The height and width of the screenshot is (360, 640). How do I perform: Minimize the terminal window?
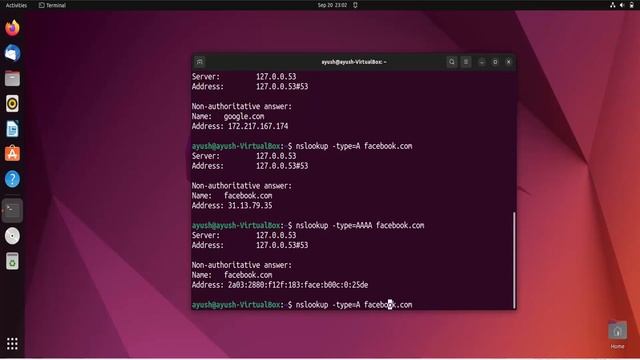(482, 62)
